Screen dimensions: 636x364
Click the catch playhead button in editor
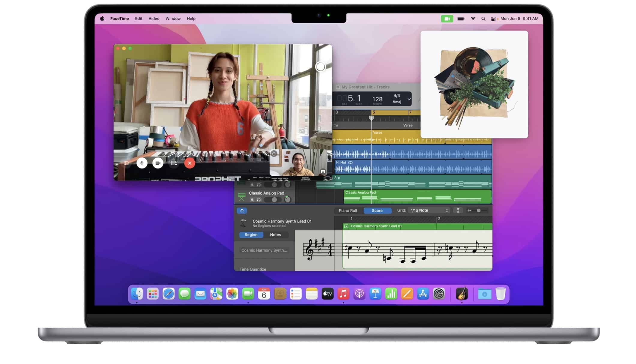pyautogui.click(x=242, y=211)
